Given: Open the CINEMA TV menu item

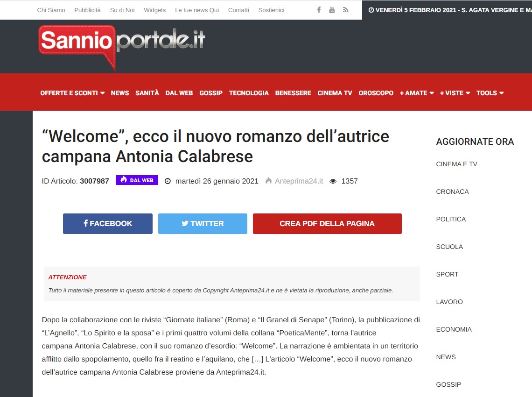Looking at the screenshot, I should click(335, 93).
